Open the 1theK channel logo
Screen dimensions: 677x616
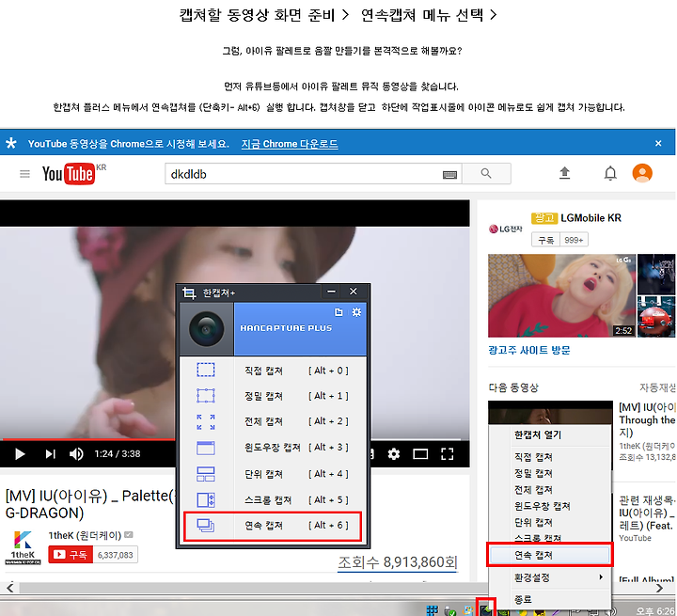tap(23, 547)
